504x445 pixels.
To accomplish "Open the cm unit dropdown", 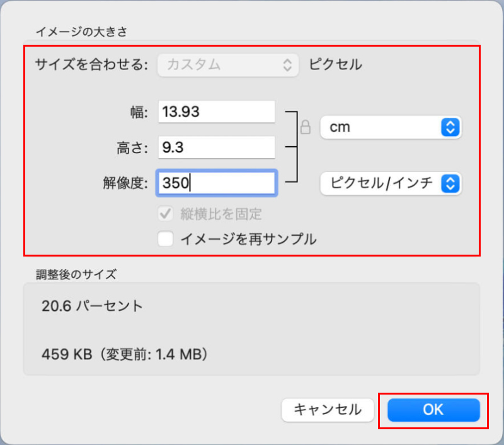I will pyautogui.click(x=391, y=127).
